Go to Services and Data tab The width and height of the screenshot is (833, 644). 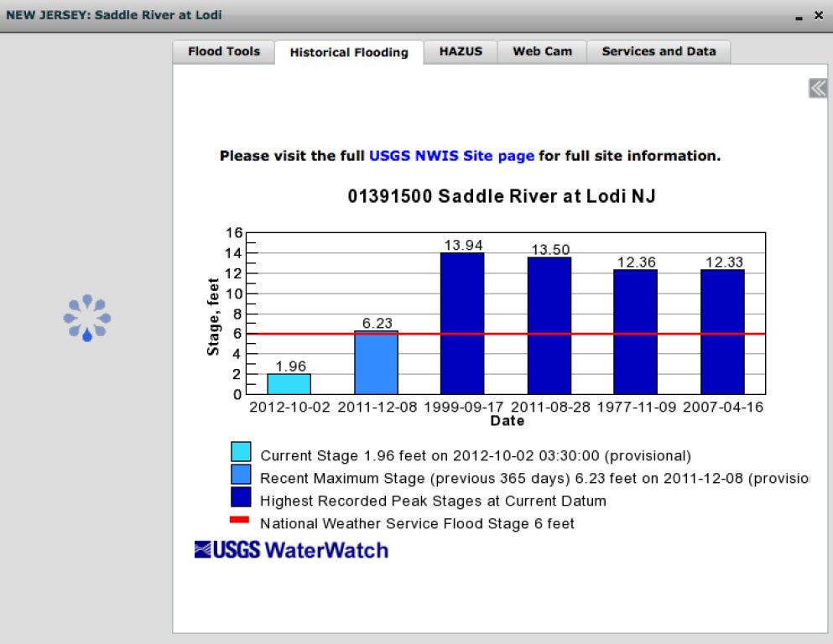tap(659, 51)
